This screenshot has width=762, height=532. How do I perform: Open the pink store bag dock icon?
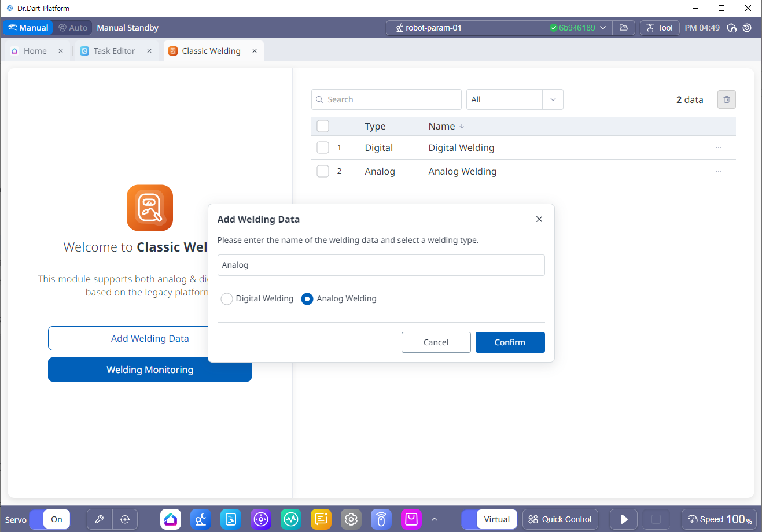(411, 519)
